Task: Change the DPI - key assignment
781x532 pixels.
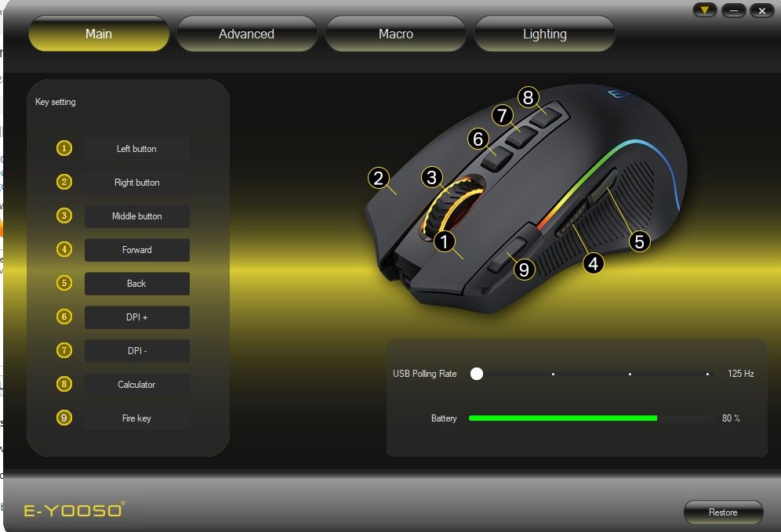Action: pyautogui.click(x=137, y=351)
